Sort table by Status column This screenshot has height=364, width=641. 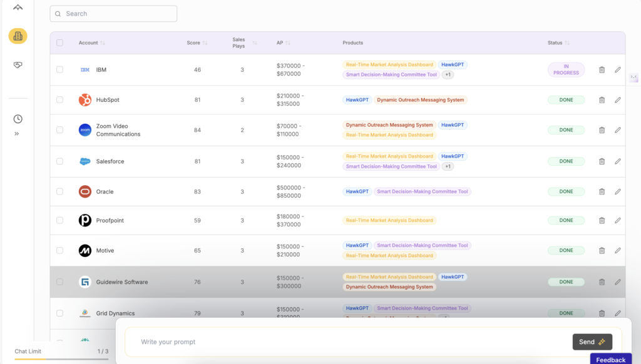coord(567,43)
